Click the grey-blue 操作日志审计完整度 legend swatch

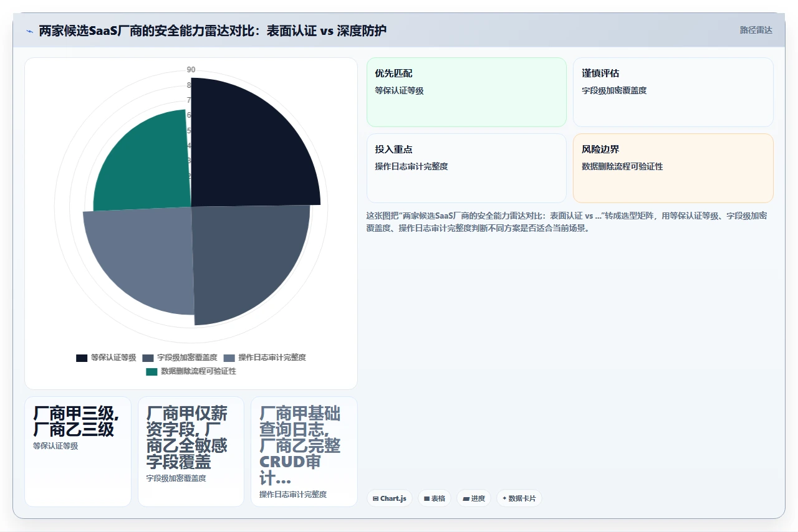click(x=229, y=358)
